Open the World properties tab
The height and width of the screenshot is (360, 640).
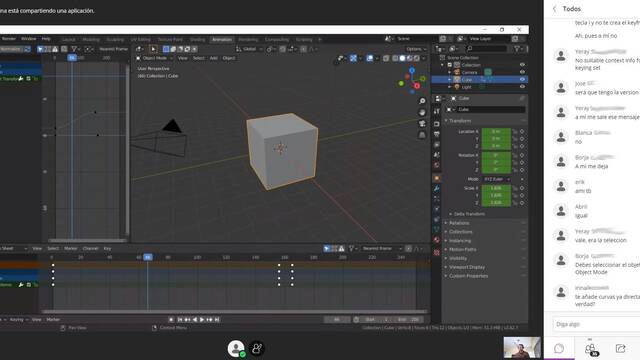(x=437, y=165)
